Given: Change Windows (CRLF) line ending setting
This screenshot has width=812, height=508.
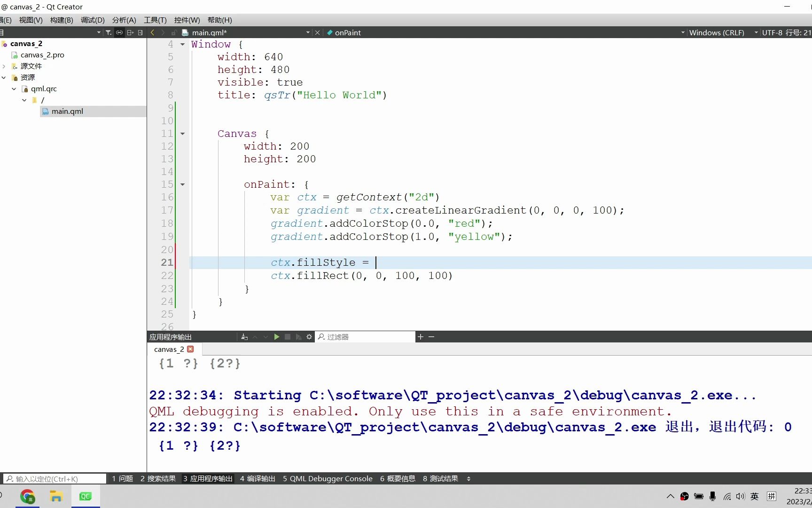Looking at the screenshot, I should (717, 32).
